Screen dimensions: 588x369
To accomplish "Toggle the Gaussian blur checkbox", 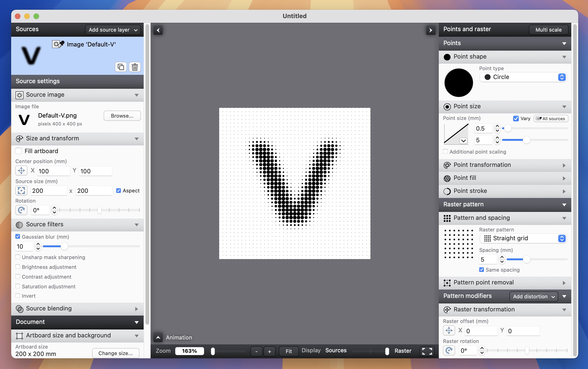I will (17, 236).
